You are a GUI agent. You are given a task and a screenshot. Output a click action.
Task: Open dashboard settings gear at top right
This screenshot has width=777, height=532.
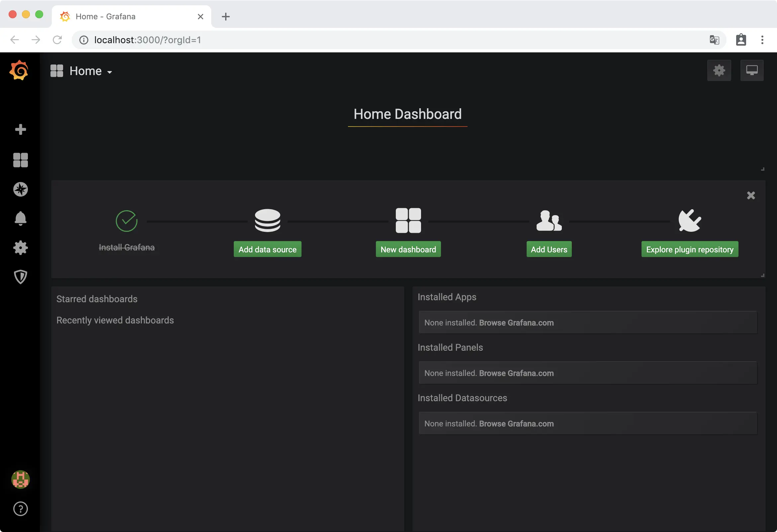(719, 70)
